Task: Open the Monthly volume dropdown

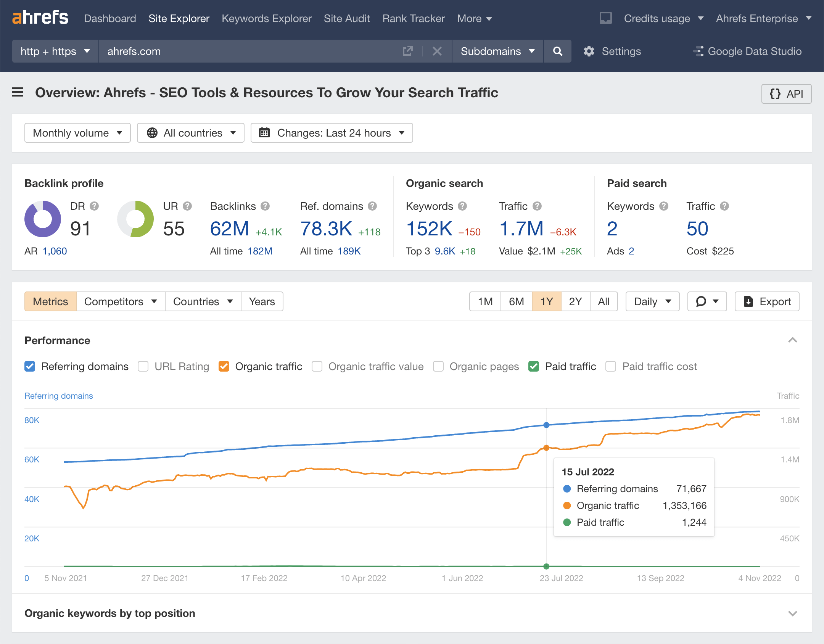Action: [77, 133]
